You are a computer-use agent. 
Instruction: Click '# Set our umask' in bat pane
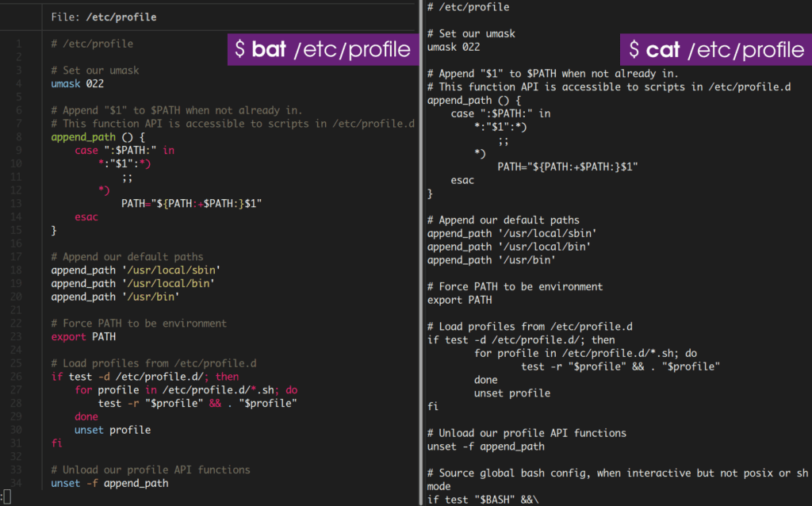tap(95, 71)
